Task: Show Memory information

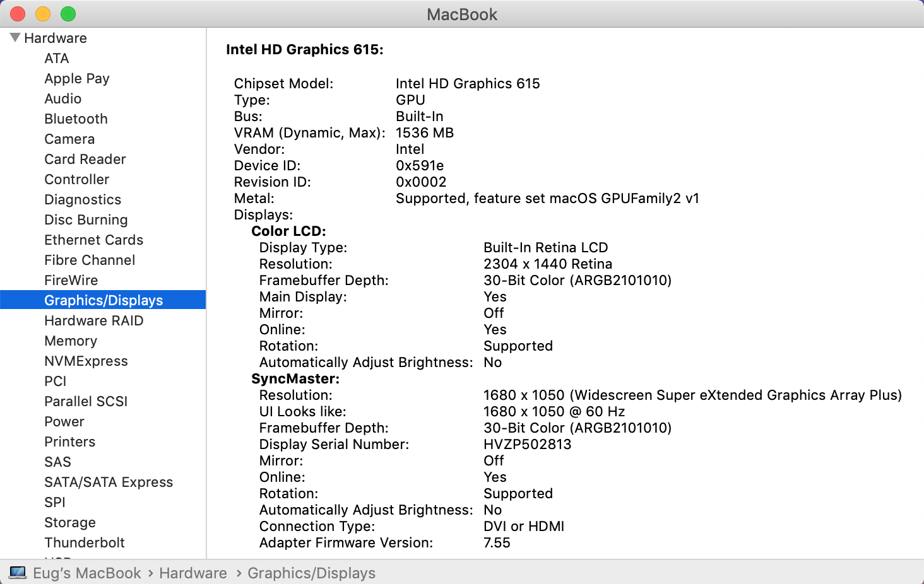Action: point(71,341)
